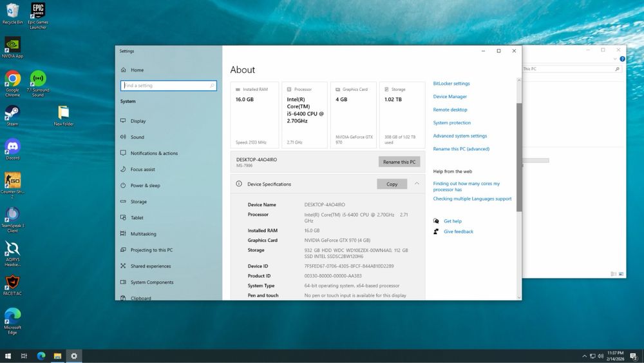
Task: Open Checking multiple Languages support link
Action: pos(472,199)
